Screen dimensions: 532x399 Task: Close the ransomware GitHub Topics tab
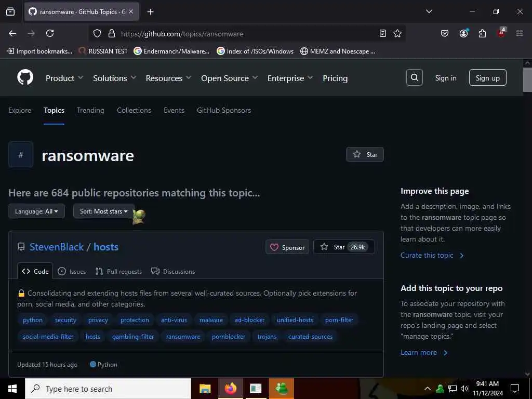coord(131,12)
